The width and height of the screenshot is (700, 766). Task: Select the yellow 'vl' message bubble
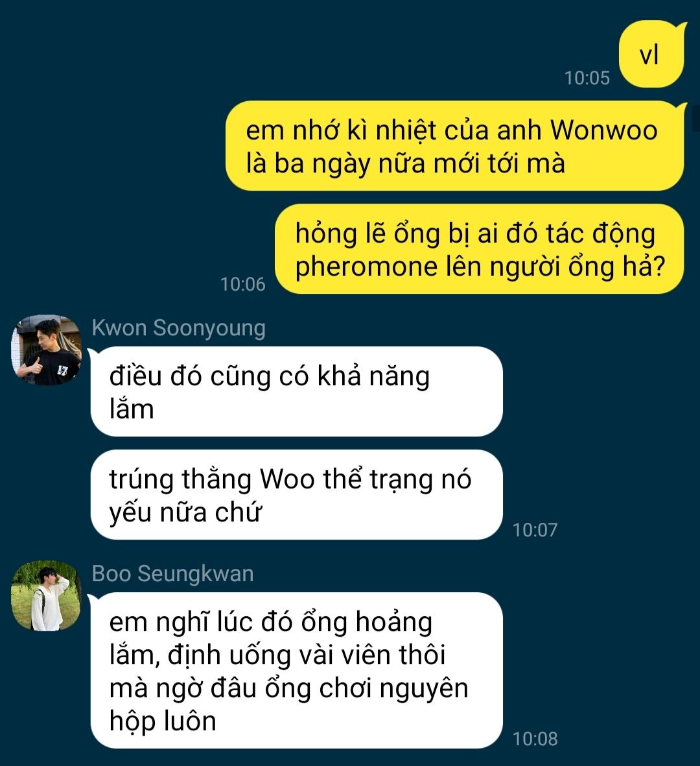[x=651, y=54]
